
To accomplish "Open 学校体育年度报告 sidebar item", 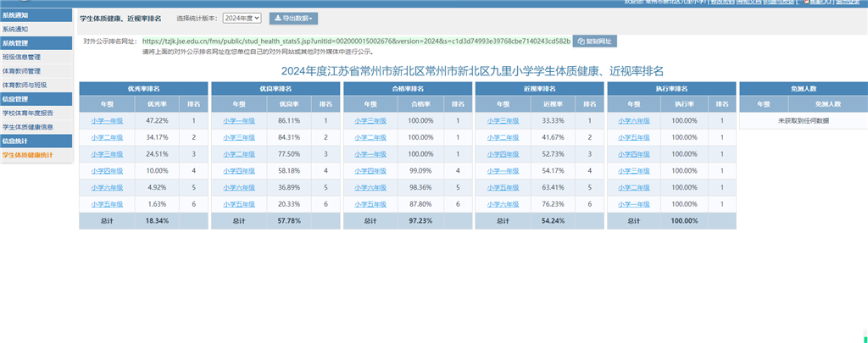I will tap(27, 113).
